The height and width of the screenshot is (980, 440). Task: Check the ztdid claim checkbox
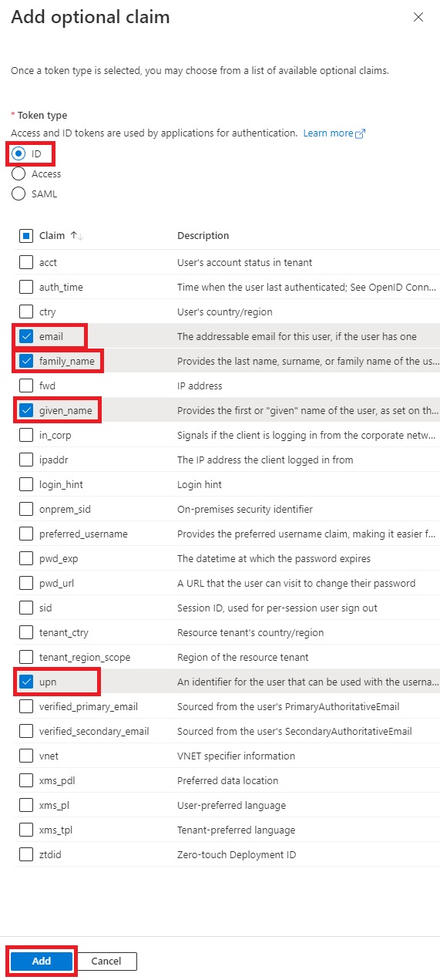(x=26, y=854)
